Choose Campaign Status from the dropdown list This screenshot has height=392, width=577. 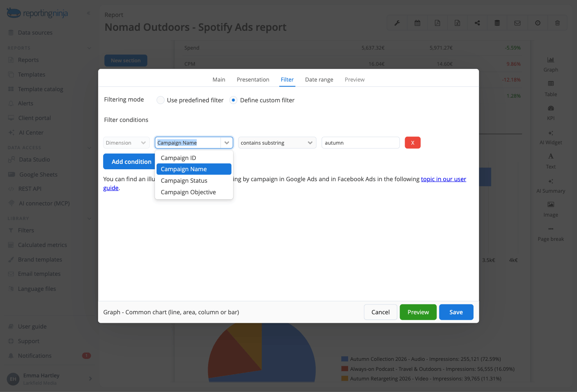194,180
